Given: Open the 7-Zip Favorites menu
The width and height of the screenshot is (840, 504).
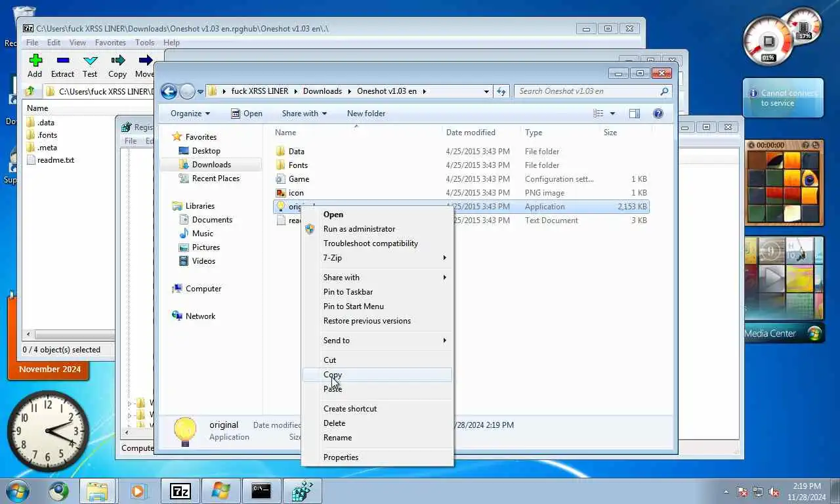Looking at the screenshot, I should (110, 43).
